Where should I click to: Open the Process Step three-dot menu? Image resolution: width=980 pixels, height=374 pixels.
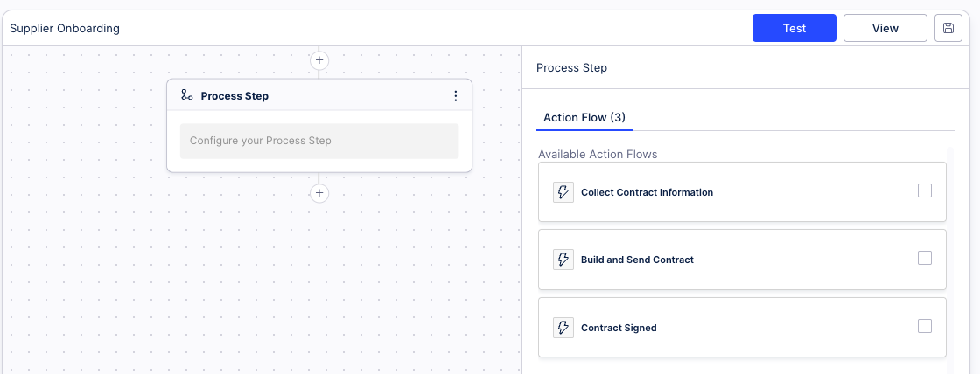click(x=456, y=96)
